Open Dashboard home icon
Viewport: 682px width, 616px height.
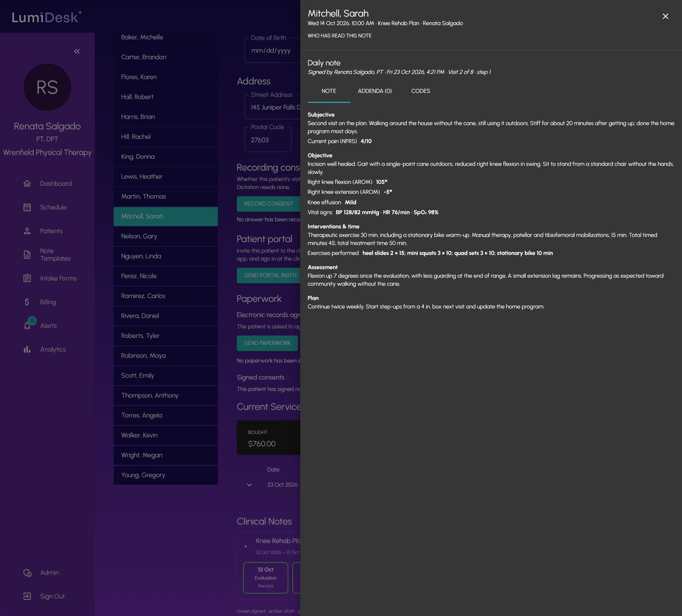point(27,183)
